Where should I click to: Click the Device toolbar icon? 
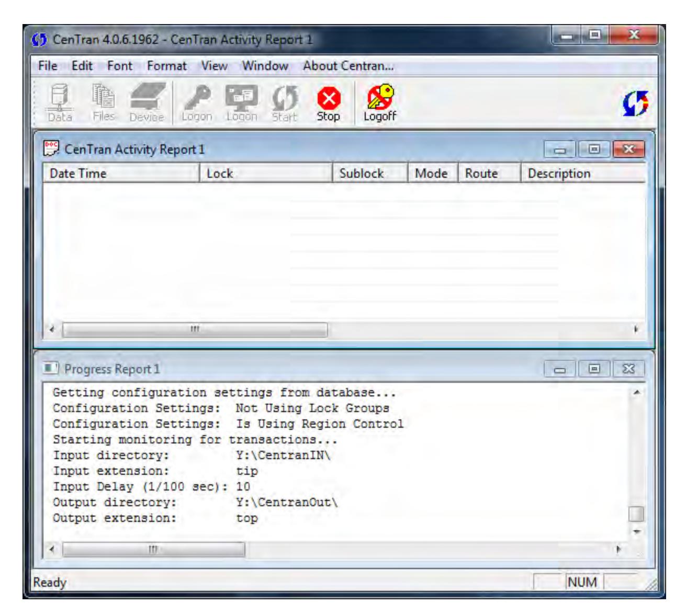(x=146, y=103)
